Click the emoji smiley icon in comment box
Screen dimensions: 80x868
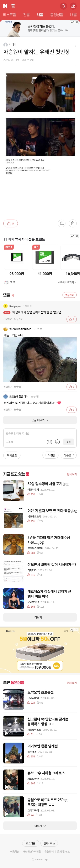(x=58, y=442)
